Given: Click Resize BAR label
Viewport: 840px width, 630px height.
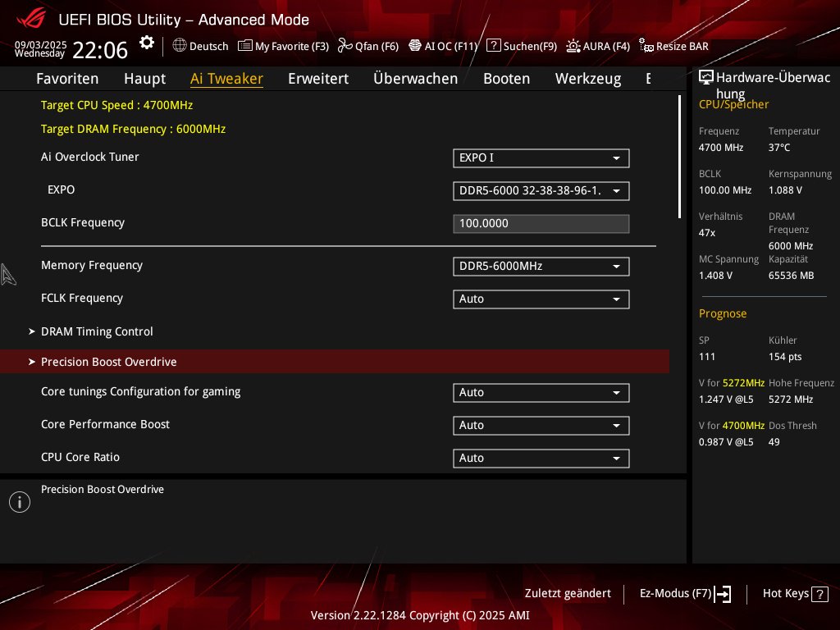Looking at the screenshot, I should click(x=682, y=46).
